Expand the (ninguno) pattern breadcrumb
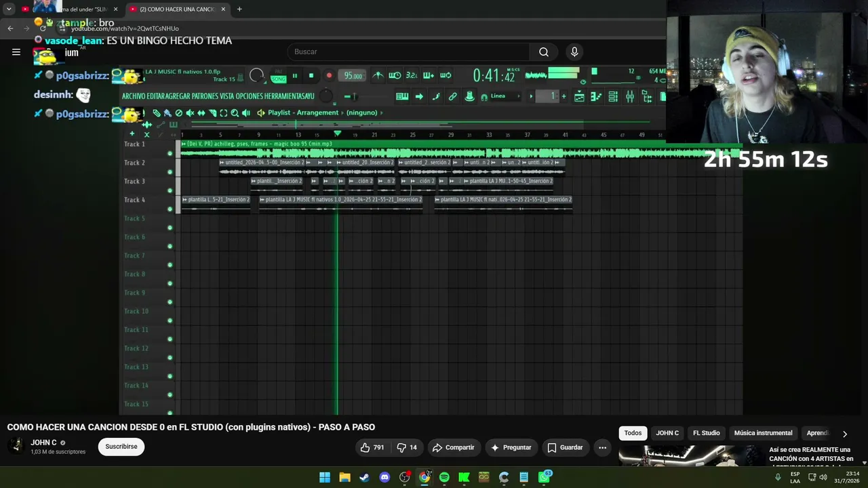The height and width of the screenshot is (488, 868). [361, 113]
